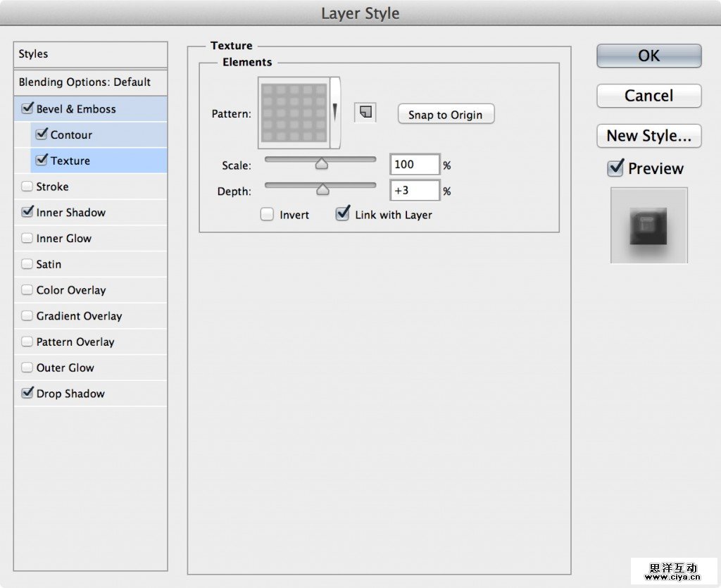This screenshot has width=721, height=588.
Task: Enable the Stroke effect checkbox
Action: pos(27,187)
